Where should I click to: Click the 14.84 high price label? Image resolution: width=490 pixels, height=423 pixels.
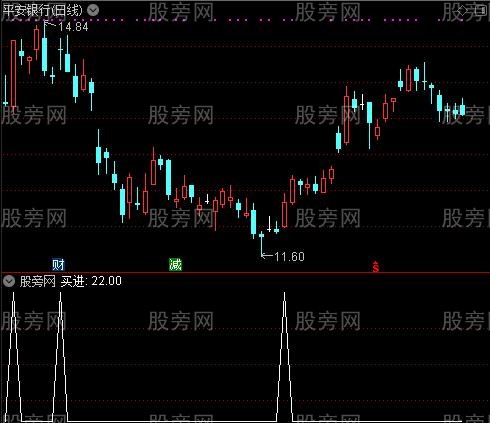click(73, 27)
